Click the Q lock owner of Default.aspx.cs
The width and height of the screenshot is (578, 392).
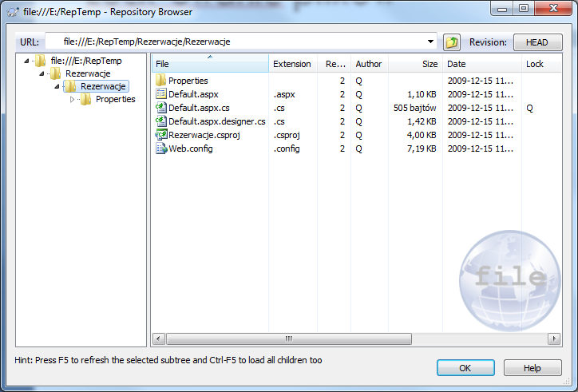(x=530, y=108)
